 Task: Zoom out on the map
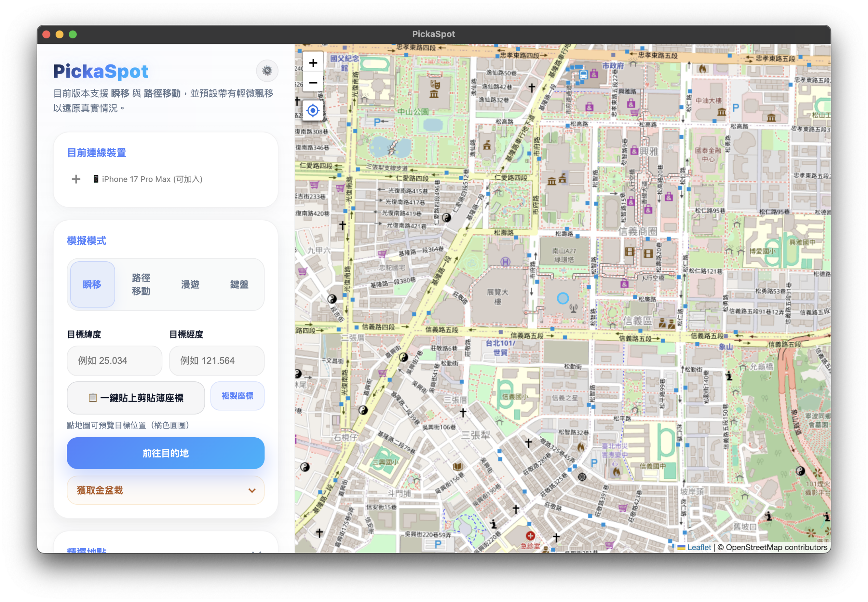click(313, 83)
